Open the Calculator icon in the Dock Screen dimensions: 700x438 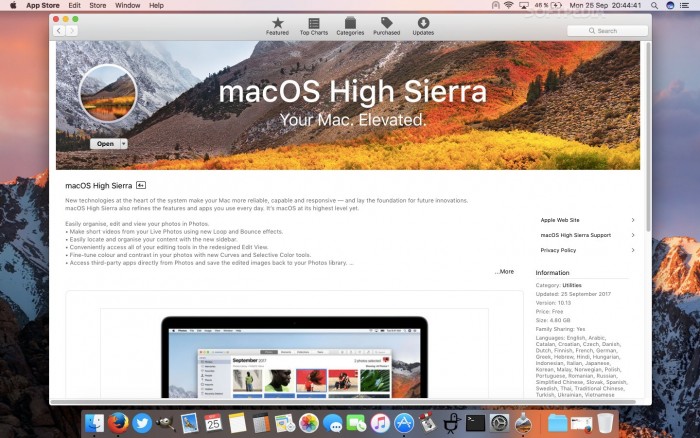[261, 423]
